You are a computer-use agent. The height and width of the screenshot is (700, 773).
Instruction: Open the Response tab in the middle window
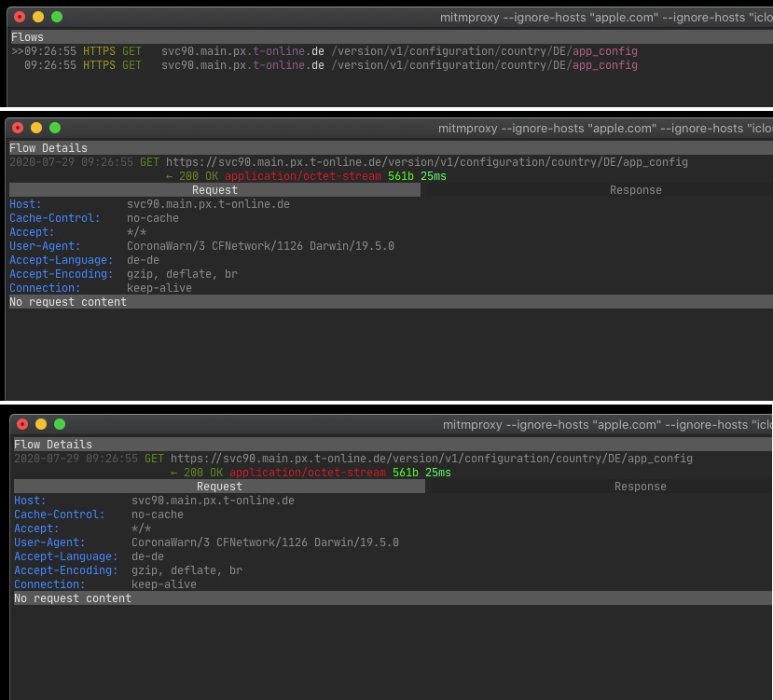tap(635, 190)
